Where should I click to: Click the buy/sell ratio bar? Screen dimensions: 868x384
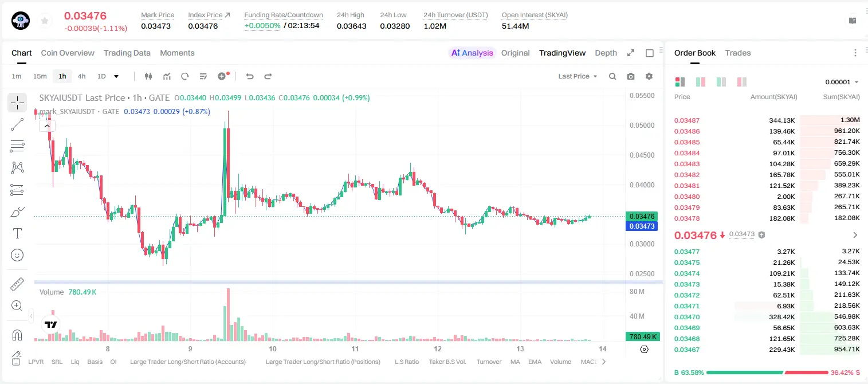click(x=767, y=373)
